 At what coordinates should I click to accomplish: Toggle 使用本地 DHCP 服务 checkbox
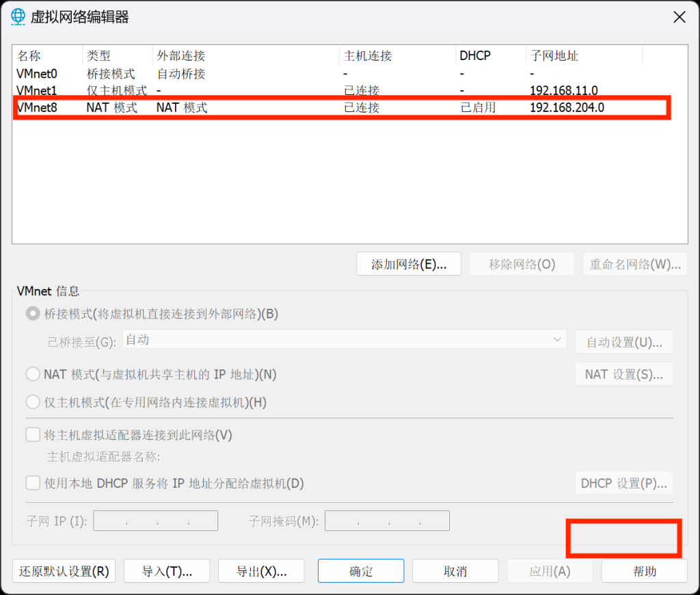click(x=33, y=483)
